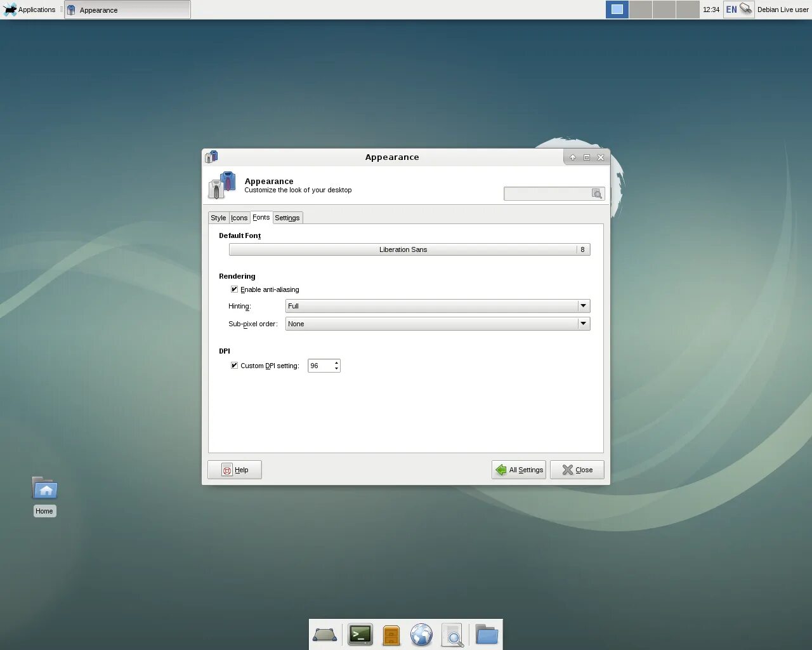This screenshot has height=650, width=812.
Task: Open the Liberation Sans font chooser
Action: 410,249
